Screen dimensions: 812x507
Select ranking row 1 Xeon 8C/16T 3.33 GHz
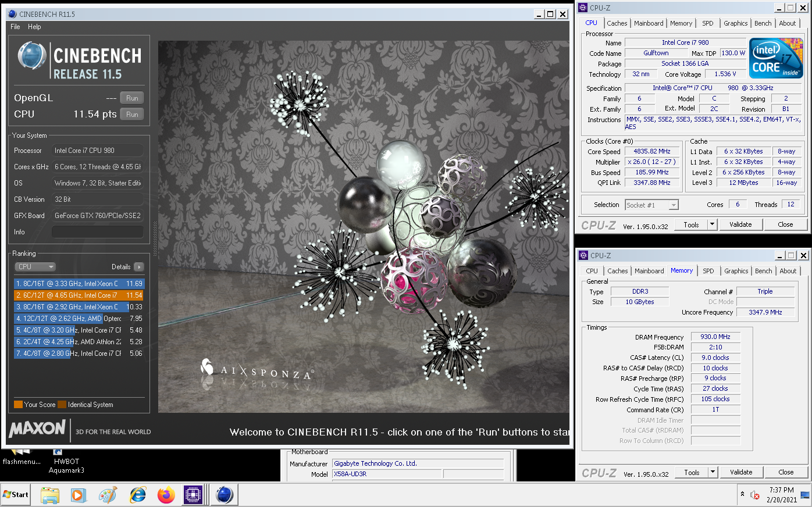click(79, 284)
